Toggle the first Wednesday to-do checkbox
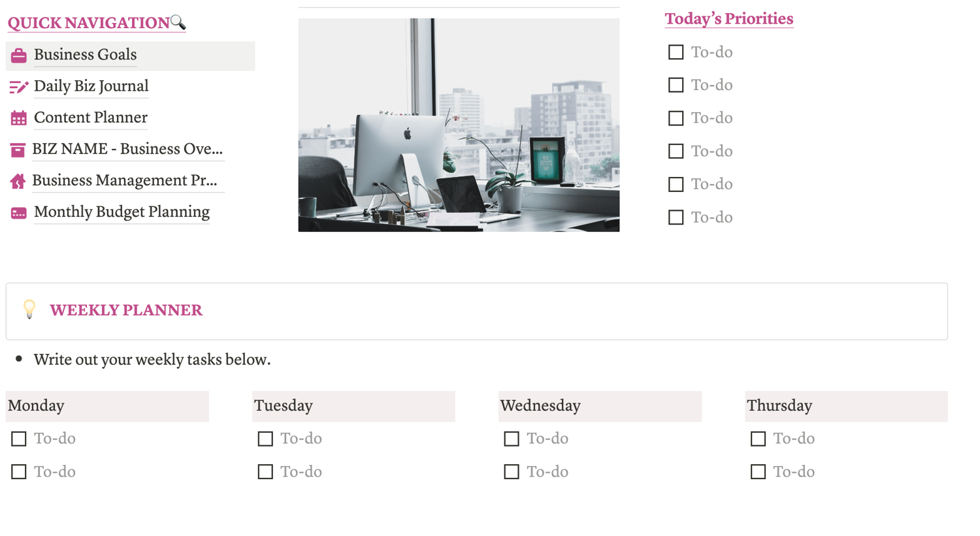The width and height of the screenshot is (980, 536). (512, 439)
